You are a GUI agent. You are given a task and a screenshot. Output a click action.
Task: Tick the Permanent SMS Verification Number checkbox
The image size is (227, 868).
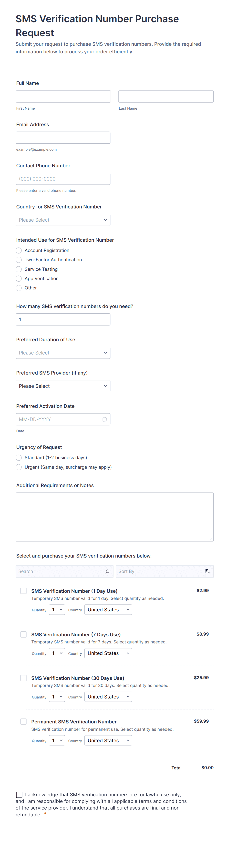point(23,721)
